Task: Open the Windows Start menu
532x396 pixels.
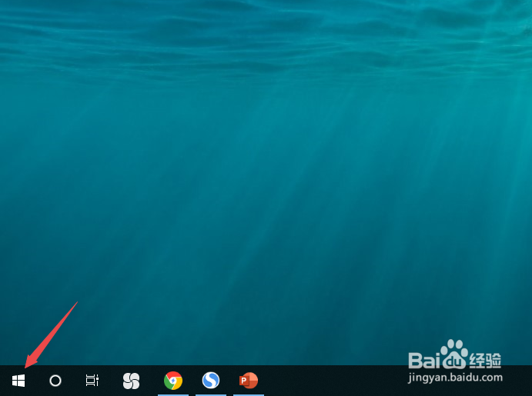Action: (18, 381)
